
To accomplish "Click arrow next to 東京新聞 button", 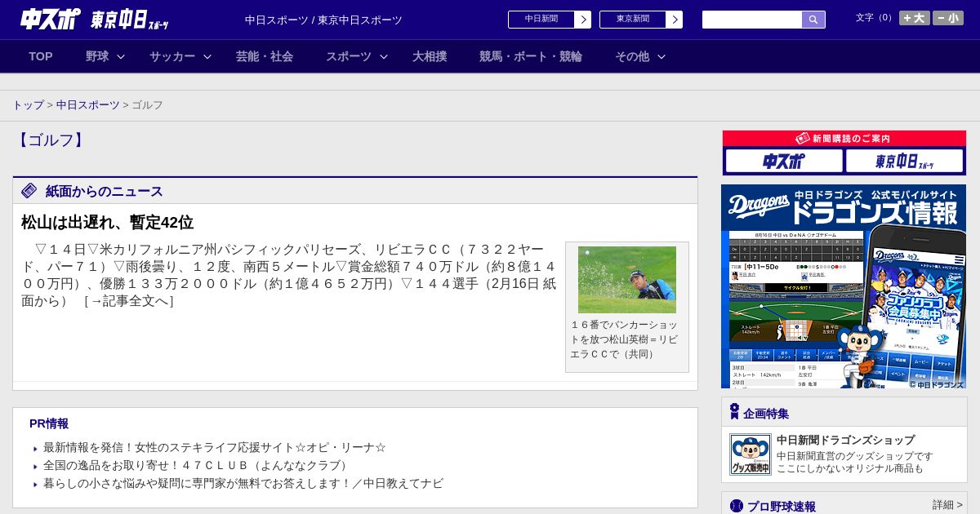I will click(x=674, y=19).
